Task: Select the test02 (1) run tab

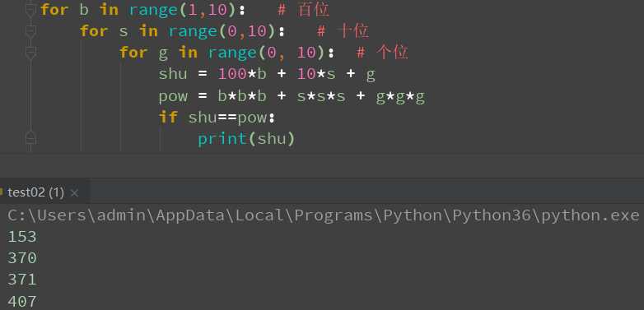Action: [x=35, y=192]
